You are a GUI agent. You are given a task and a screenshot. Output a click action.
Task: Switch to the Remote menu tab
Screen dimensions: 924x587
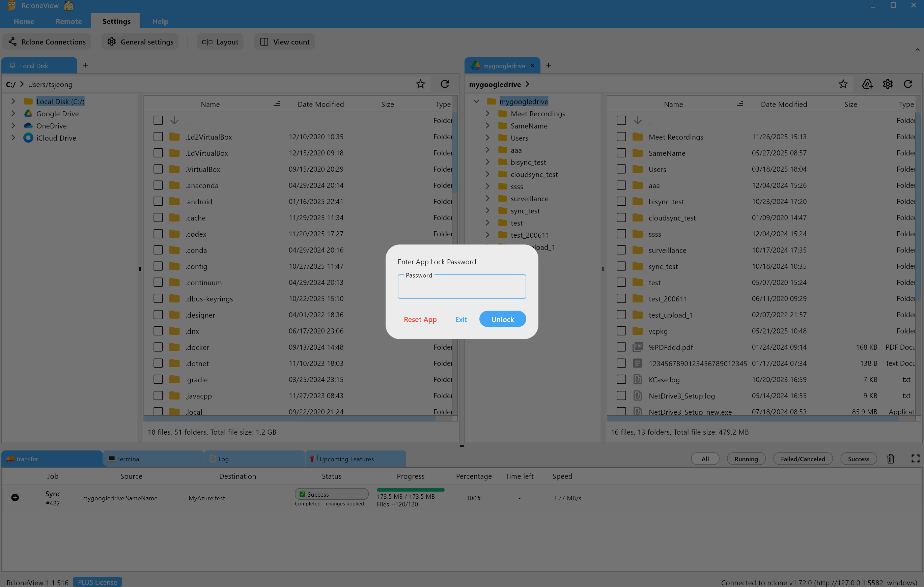click(x=68, y=22)
